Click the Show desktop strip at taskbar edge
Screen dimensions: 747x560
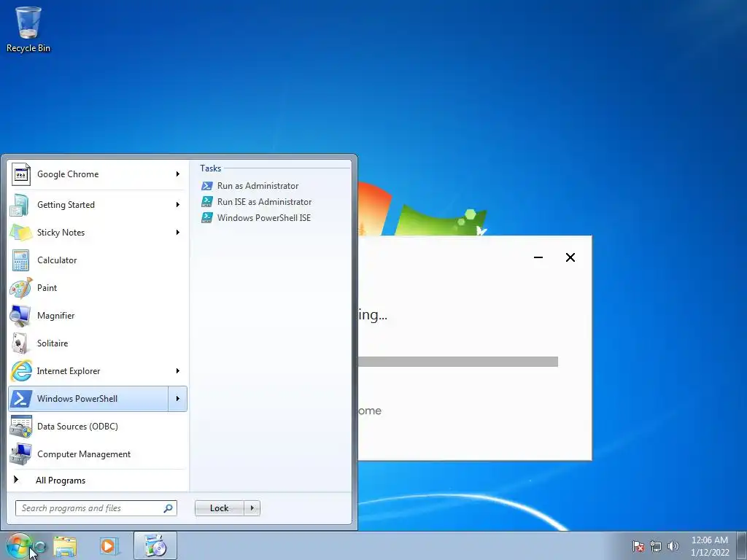(742, 546)
